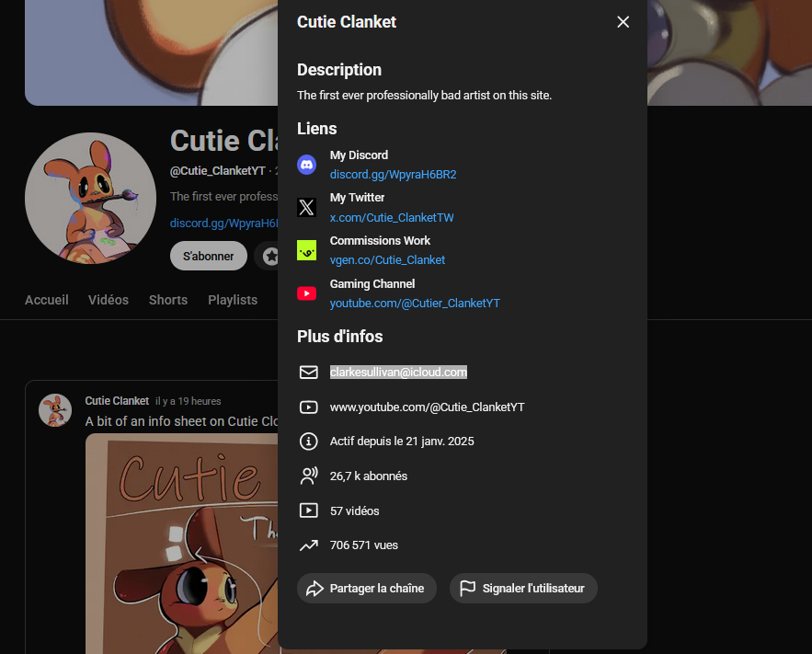This screenshot has height=654, width=812.
Task: Close the Cutie Clanket about dialog
Action: click(x=623, y=22)
